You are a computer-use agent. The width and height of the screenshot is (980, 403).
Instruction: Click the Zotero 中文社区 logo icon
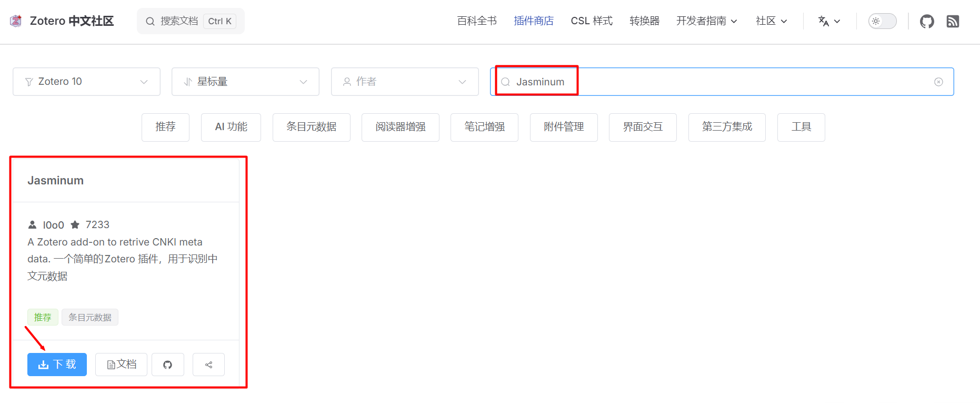16,21
